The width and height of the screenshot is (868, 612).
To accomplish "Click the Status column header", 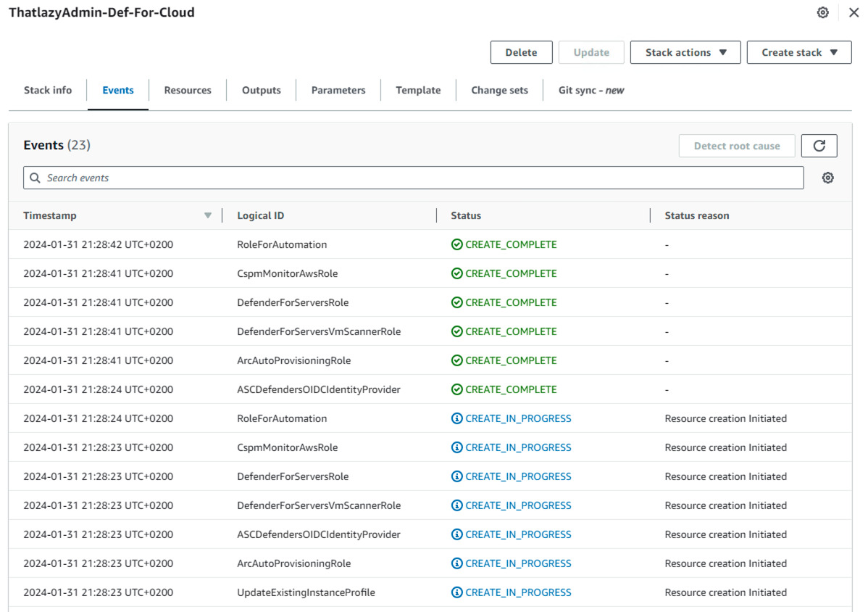I will pos(466,215).
